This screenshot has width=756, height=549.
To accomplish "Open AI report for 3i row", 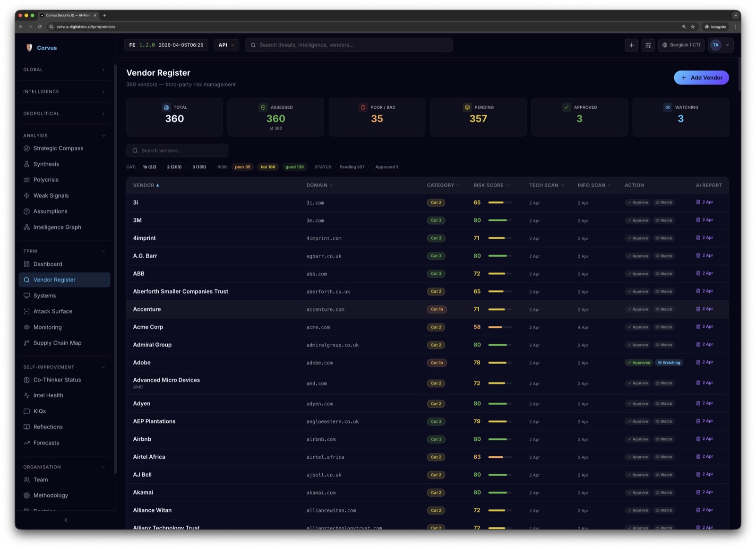I will tap(704, 202).
